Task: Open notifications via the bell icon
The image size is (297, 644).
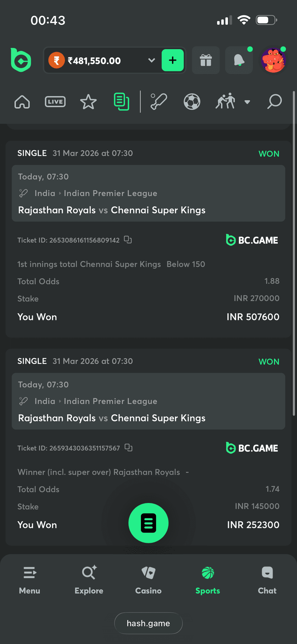Action: (239, 60)
